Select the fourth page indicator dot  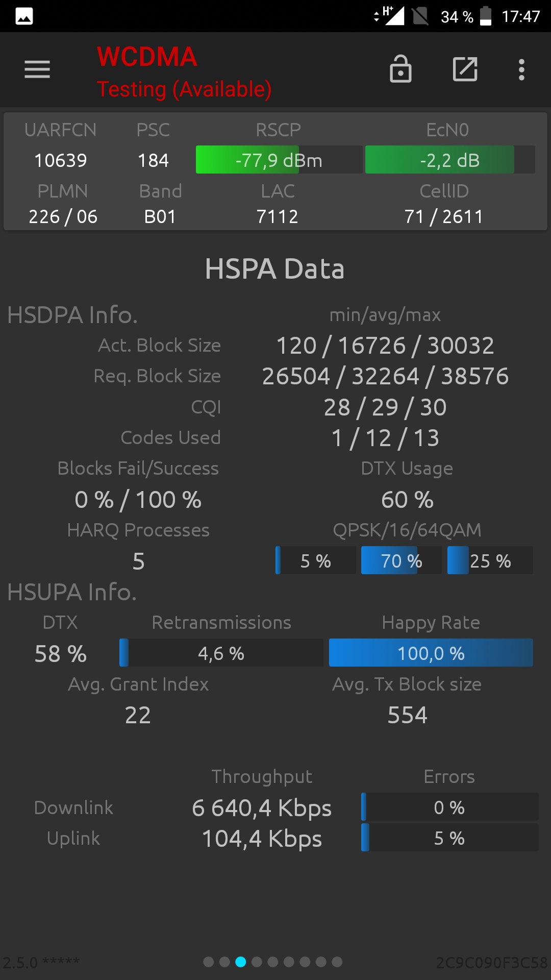coord(257,962)
